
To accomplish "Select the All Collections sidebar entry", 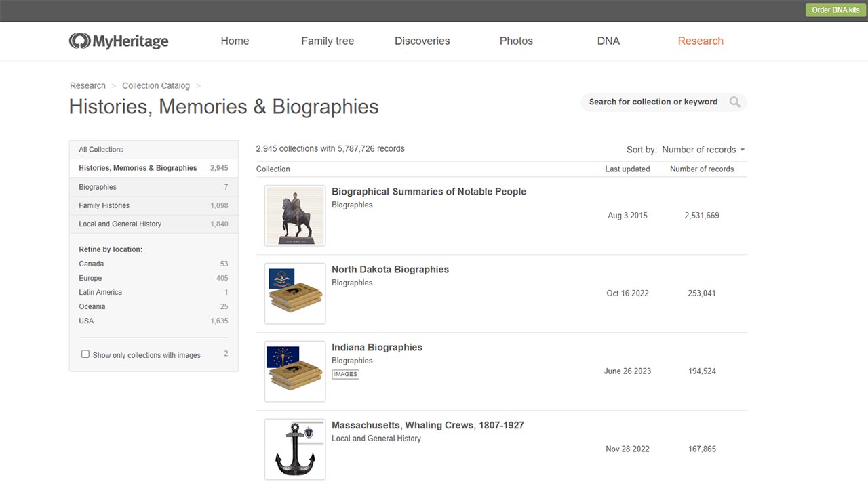I will coord(100,149).
